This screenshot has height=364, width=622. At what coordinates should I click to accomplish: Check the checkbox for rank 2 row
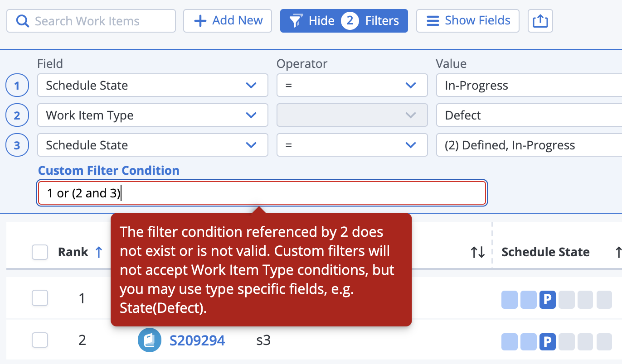point(40,340)
